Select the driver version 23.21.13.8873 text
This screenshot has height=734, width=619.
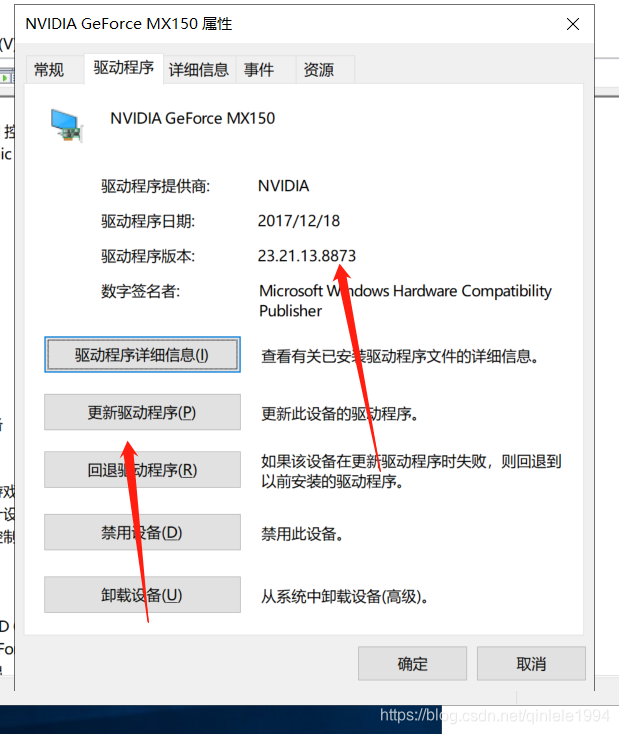click(x=307, y=256)
